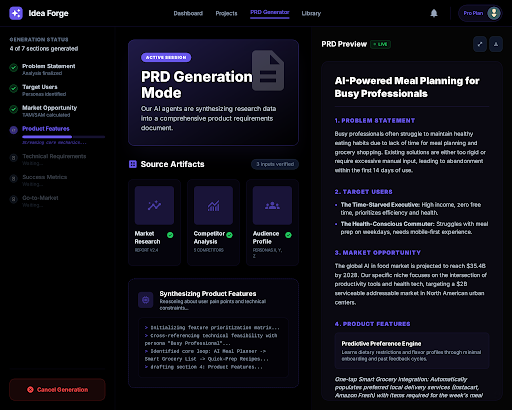Click the Source Artifacts heading
Image resolution: width=512 pixels, height=410 pixels.
click(x=172, y=164)
